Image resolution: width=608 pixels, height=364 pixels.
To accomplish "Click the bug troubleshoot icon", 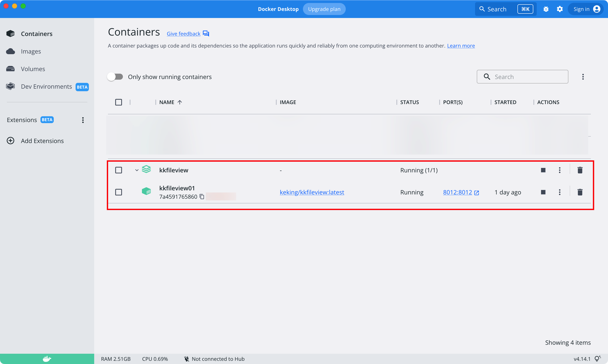I will point(546,9).
